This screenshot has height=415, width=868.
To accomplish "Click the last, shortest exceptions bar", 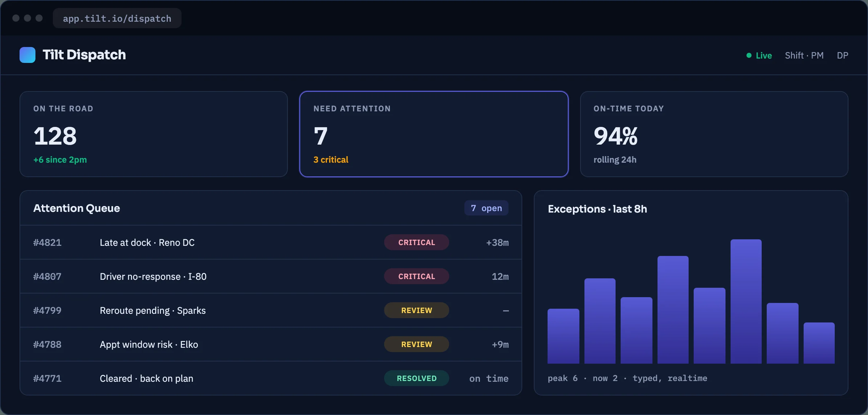I will coord(819,343).
